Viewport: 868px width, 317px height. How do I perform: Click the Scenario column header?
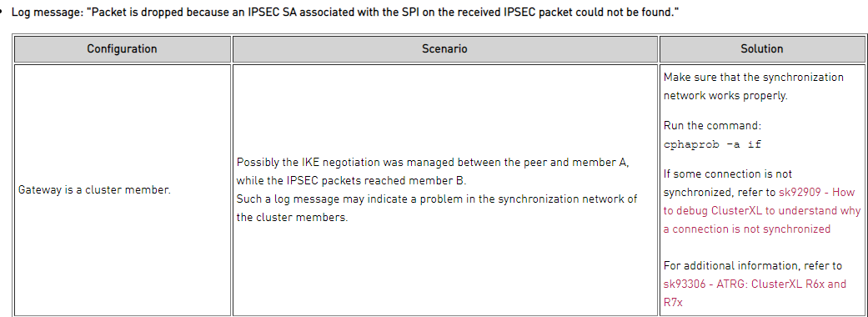(x=444, y=48)
